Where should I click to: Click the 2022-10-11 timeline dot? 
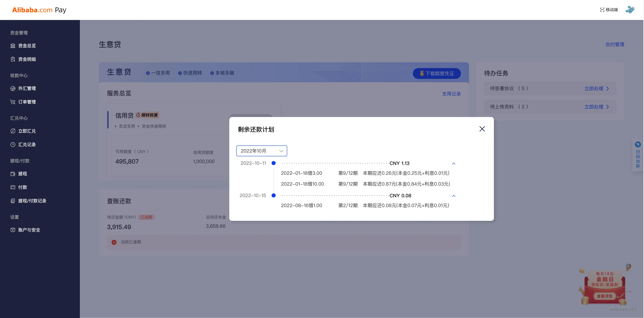click(x=273, y=163)
